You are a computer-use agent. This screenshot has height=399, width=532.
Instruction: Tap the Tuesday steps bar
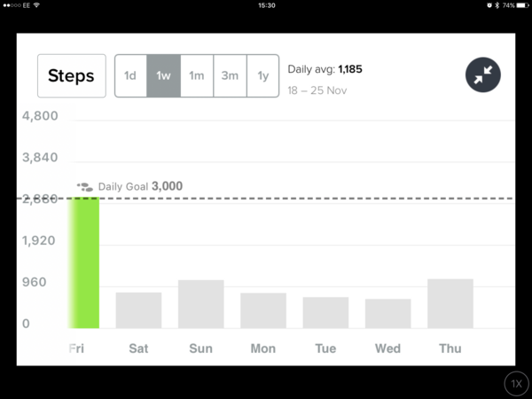pyautogui.click(x=325, y=312)
